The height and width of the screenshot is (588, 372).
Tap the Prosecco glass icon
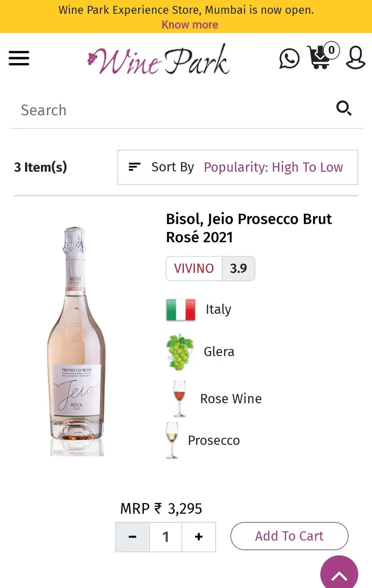point(172,440)
